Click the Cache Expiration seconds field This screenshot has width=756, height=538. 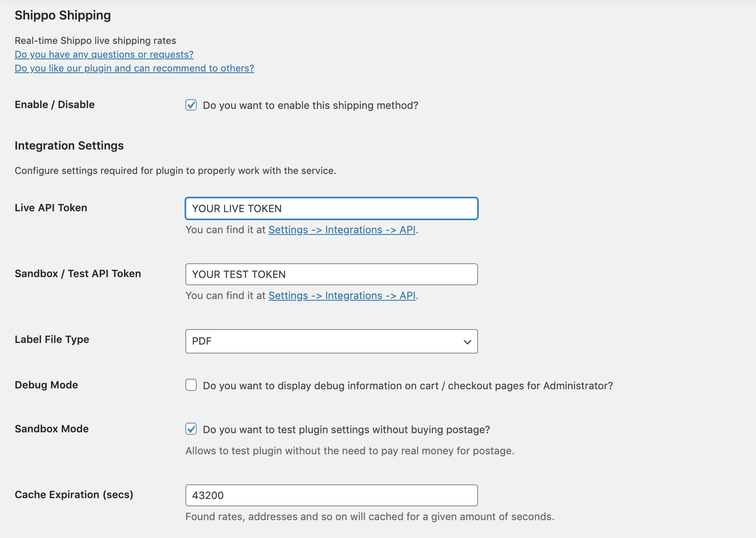[331, 495]
